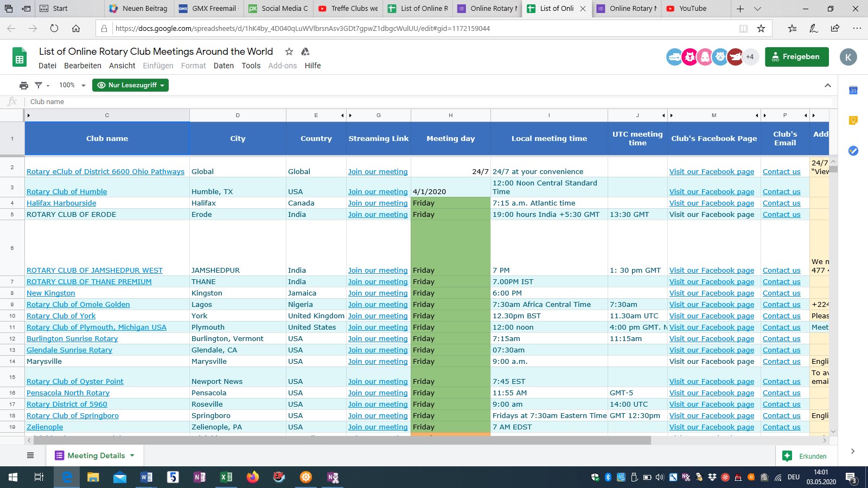Open the Daten menu
The width and height of the screenshot is (868, 488).
click(224, 66)
